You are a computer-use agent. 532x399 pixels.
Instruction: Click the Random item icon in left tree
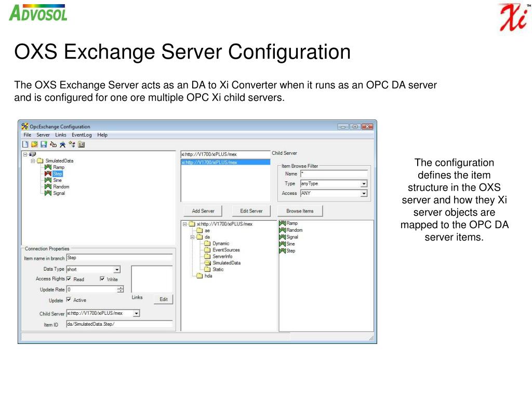(x=48, y=187)
